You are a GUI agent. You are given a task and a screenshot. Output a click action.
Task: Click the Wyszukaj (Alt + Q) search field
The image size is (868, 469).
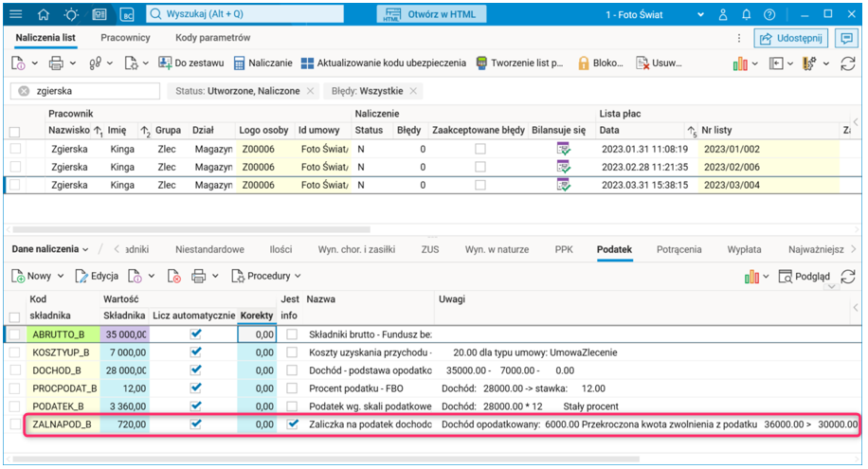[244, 14]
